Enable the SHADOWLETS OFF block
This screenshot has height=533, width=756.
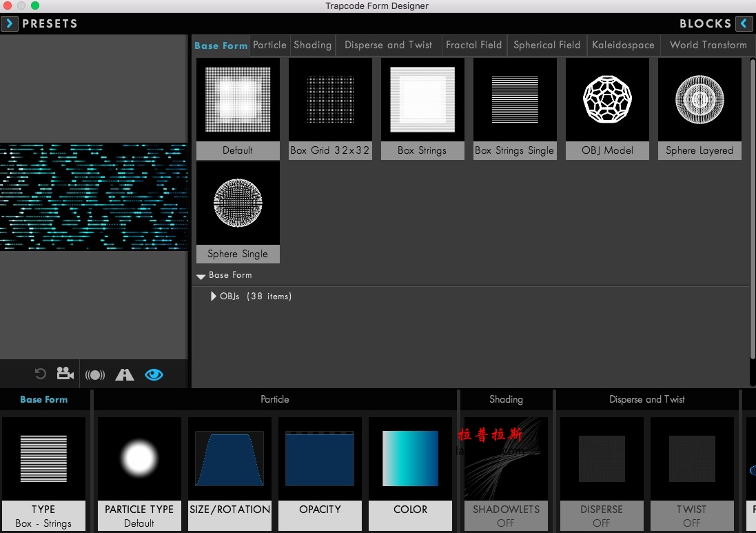(x=506, y=474)
